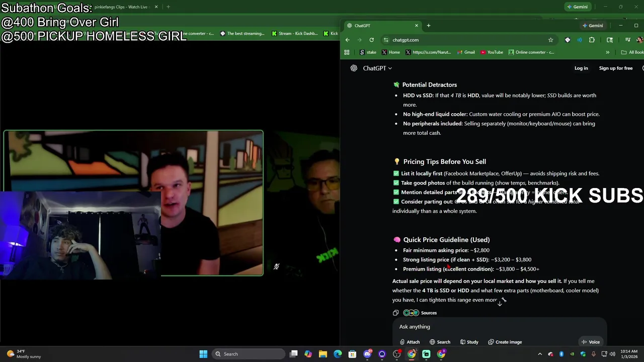This screenshot has height=362, width=644.
Task: Bookmark this page with the star icon
Action: point(550,40)
